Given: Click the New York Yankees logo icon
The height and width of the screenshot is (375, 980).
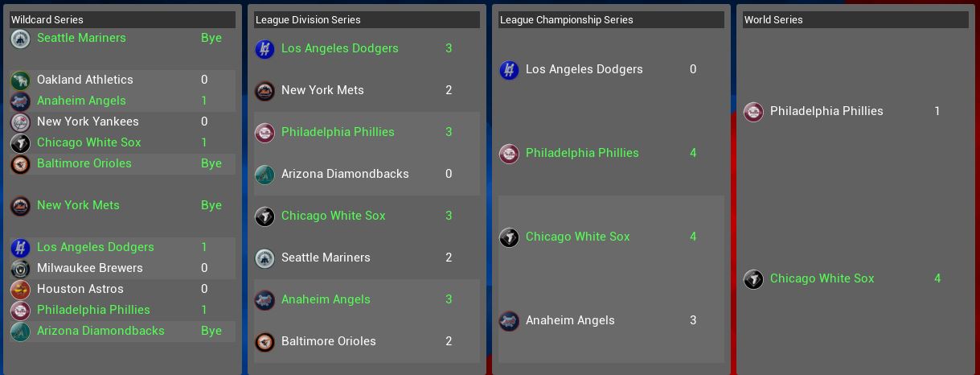Looking at the screenshot, I should 20,122.
